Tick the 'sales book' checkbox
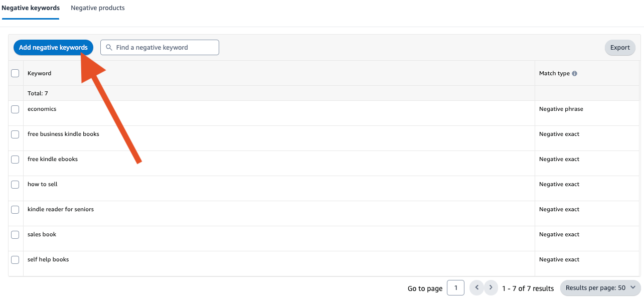This screenshot has height=299, width=644. click(15, 234)
